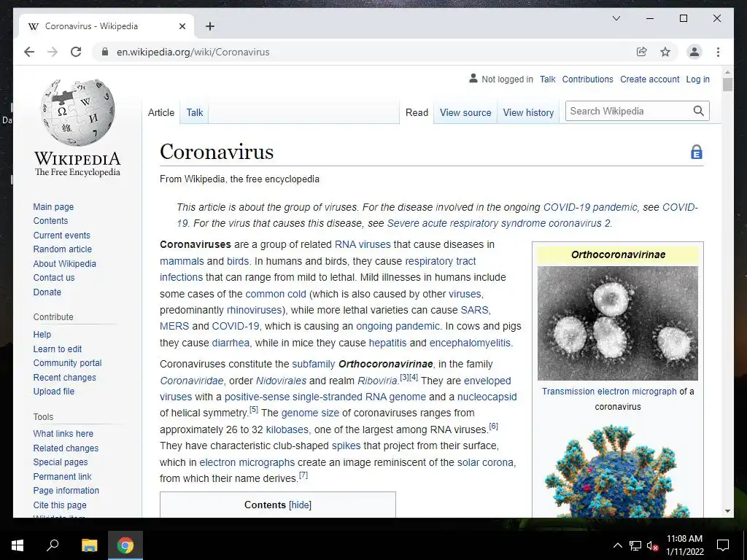Click the magnifier search icon in Wikipedia

point(698,111)
